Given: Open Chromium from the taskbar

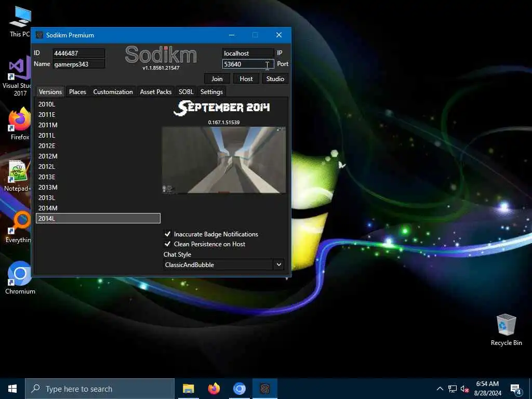Looking at the screenshot, I should click(x=239, y=389).
